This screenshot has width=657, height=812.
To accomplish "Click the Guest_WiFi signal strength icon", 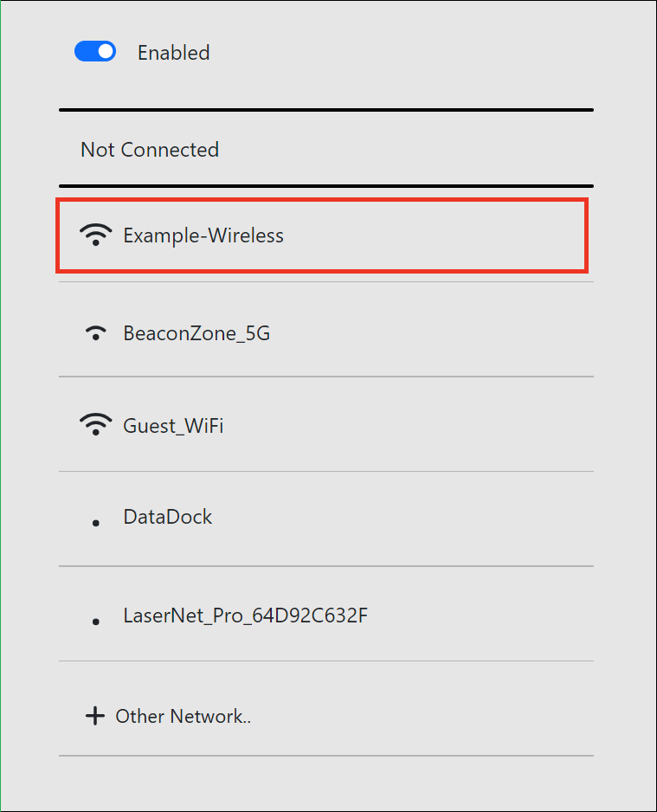I will pyautogui.click(x=95, y=425).
